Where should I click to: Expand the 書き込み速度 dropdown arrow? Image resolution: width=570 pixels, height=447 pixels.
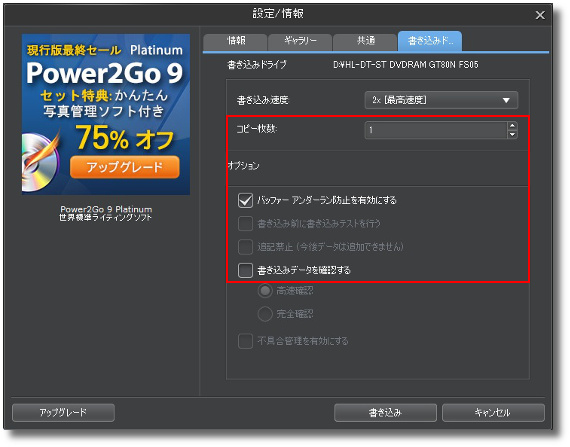pos(506,100)
